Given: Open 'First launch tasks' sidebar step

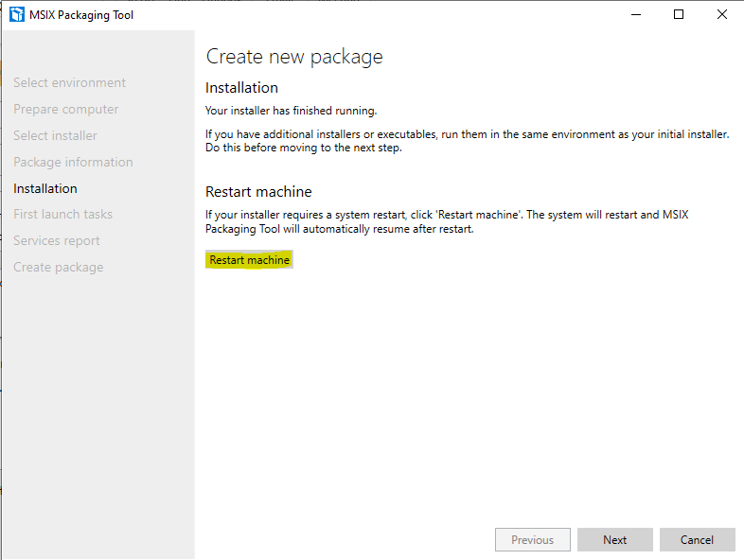Looking at the screenshot, I should coord(62,215).
